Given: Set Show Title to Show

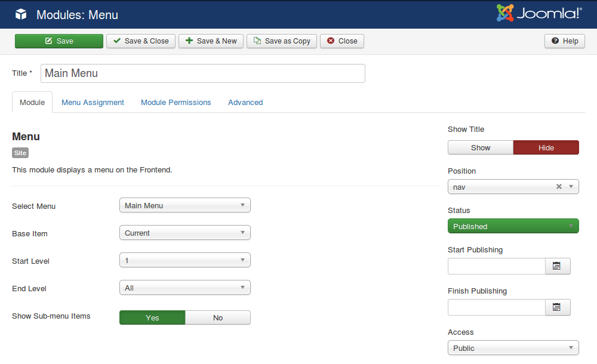Looking at the screenshot, I should point(480,147).
